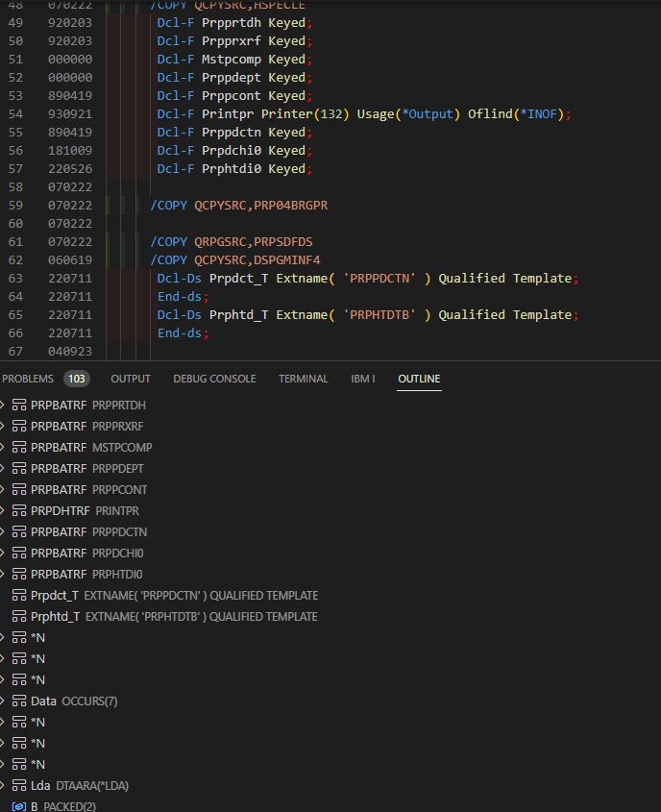The width and height of the screenshot is (661, 812).
Task: Open the DEBUG CONSOLE tab
Action: [213, 379]
